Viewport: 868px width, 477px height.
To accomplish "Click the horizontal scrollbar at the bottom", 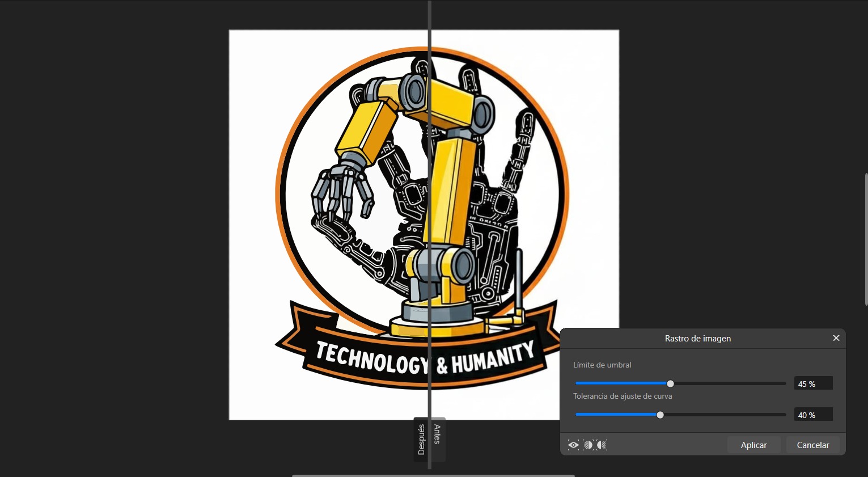I will click(433, 475).
